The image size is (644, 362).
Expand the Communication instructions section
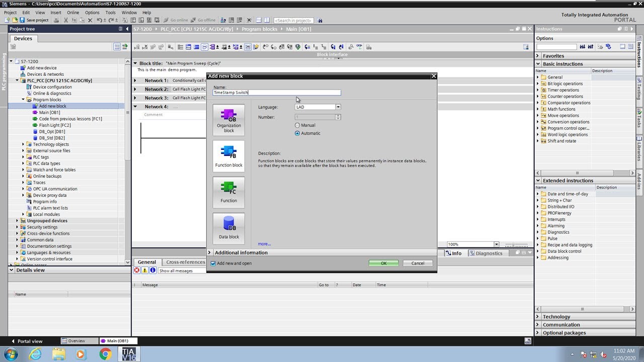[x=538, y=325]
